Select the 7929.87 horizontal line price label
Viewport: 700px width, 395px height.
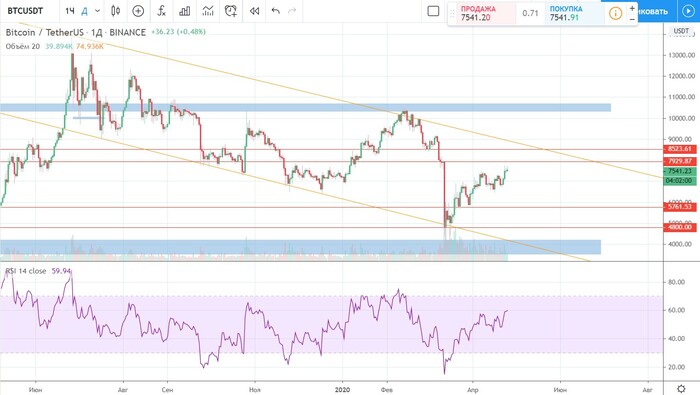click(679, 161)
